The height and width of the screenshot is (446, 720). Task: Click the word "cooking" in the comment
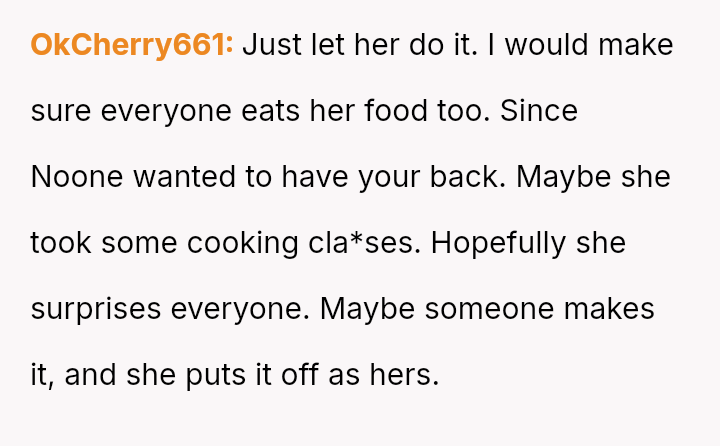coord(243,243)
